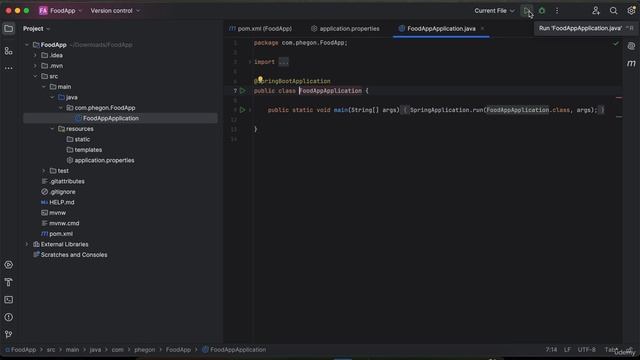Open the AI Assistant icon in right sidebar
Screen dimensions: 640x360
(631, 46)
